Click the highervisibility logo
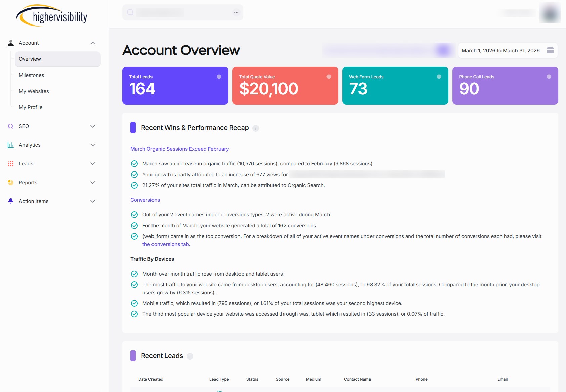Viewport: 566px width, 392px height. tap(52, 16)
